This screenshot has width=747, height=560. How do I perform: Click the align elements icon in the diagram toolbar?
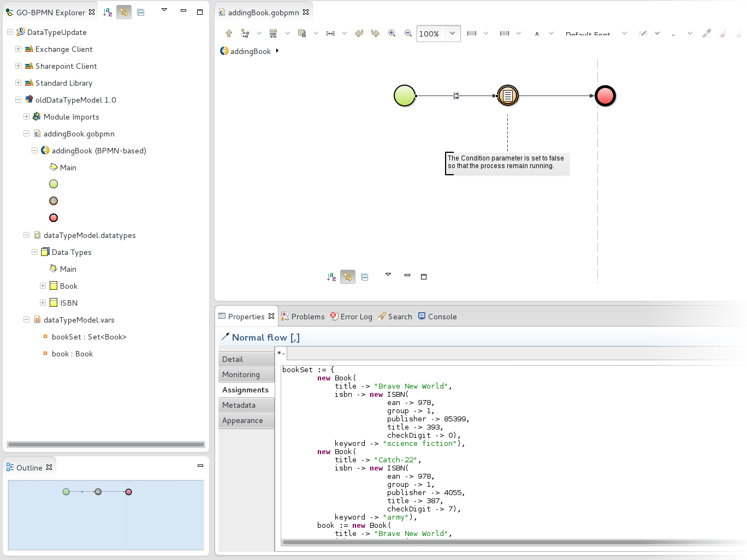274,33
